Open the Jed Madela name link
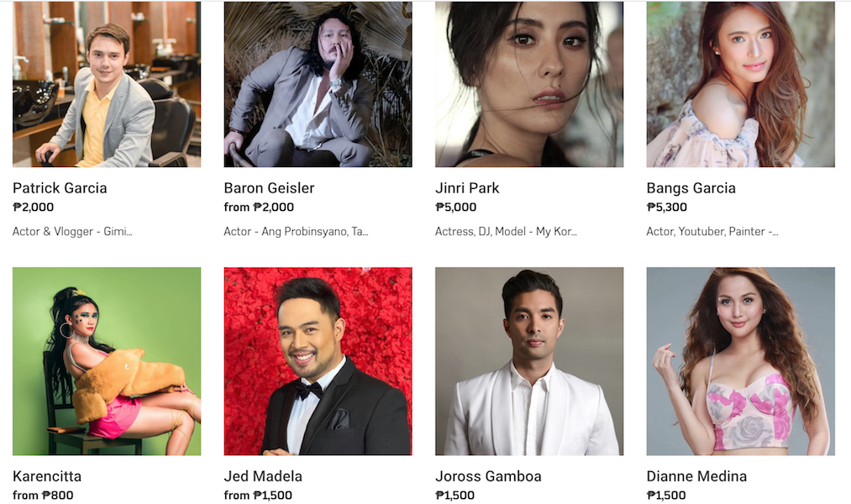Screen dimensions: 851x504 [x=263, y=476]
